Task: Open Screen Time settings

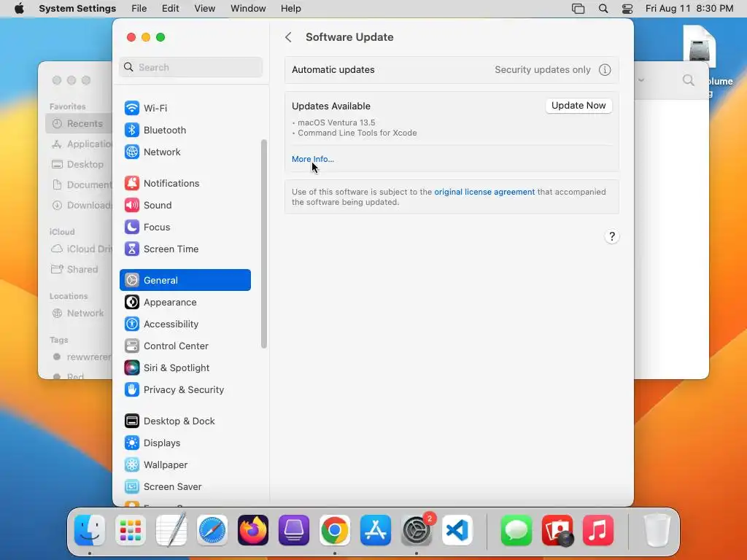Action: pyautogui.click(x=185, y=249)
